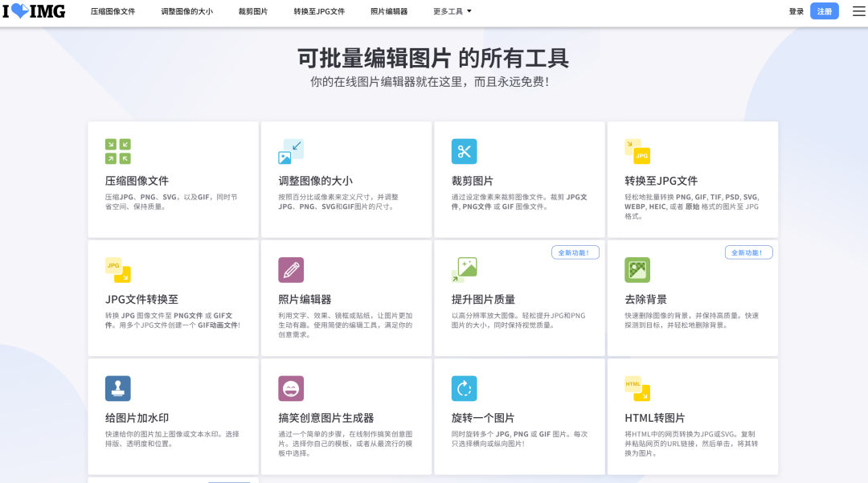The height and width of the screenshot is (483, 868).
Task: Click the 给图片加水印 stamp icon
Action: point(117,388)
